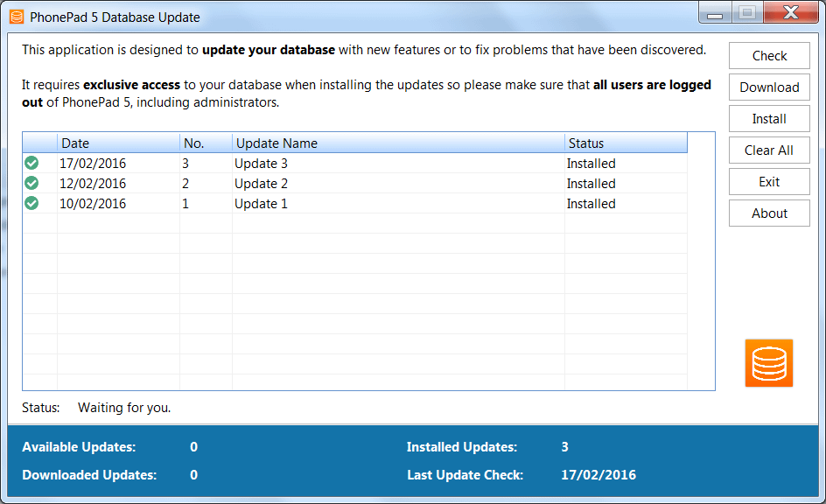
Task: Sort by the Status column header
Action: tap(626, 143)
